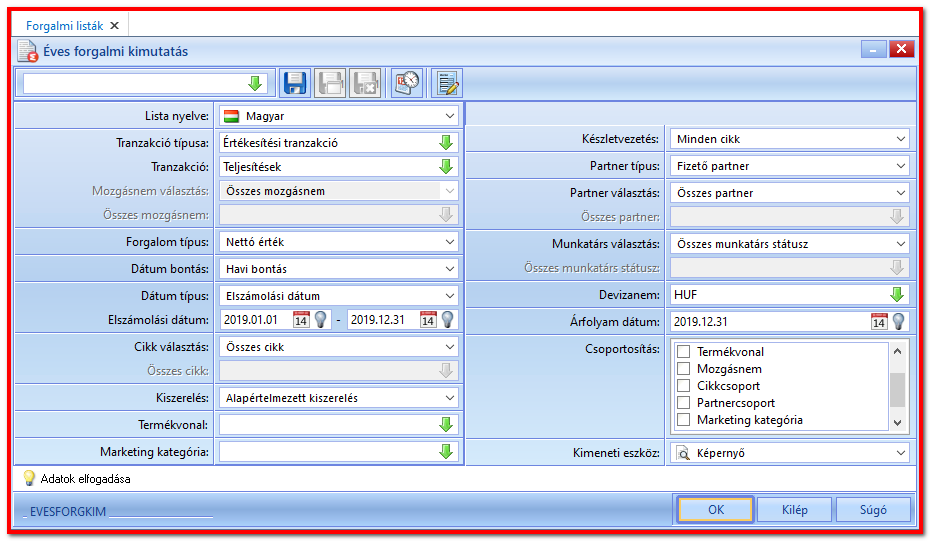Click the Kilép button
This screenshot has width=930, height=541.
(794, 510)
